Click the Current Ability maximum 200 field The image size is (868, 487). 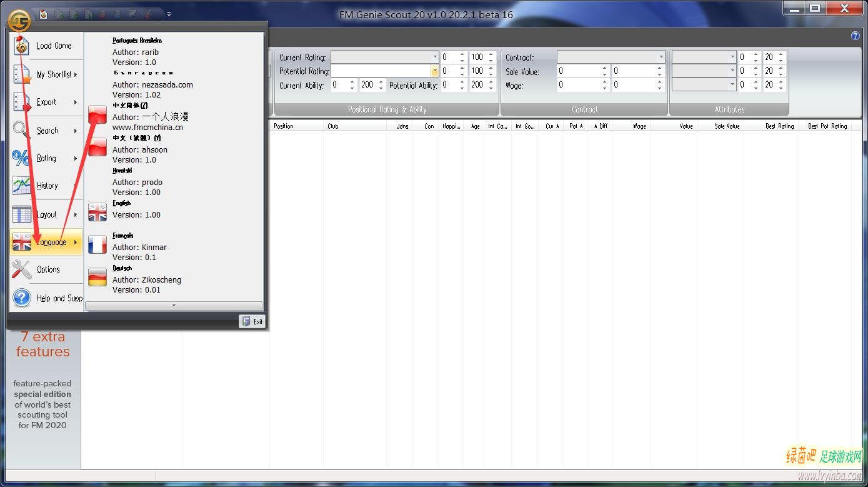(369, 85)
